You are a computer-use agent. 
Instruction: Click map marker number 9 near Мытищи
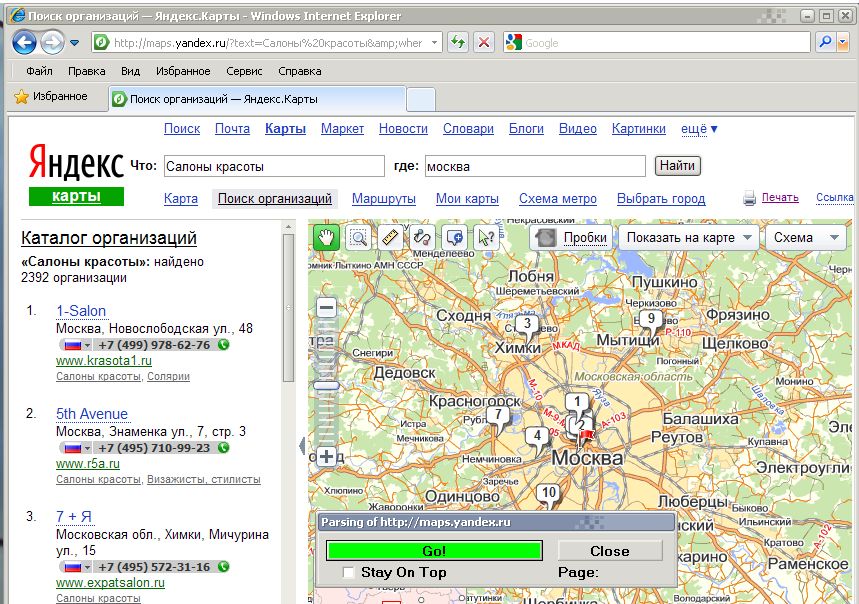pos(651,321)
